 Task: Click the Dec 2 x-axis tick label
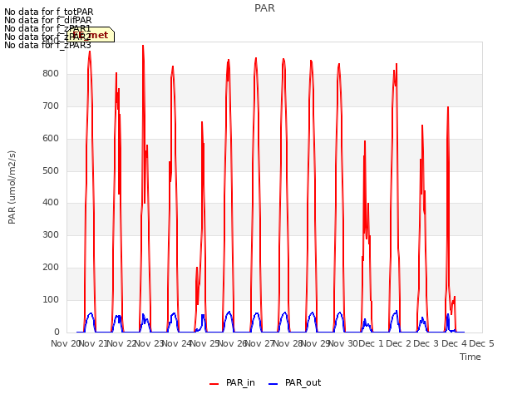(x=398, y=343)
